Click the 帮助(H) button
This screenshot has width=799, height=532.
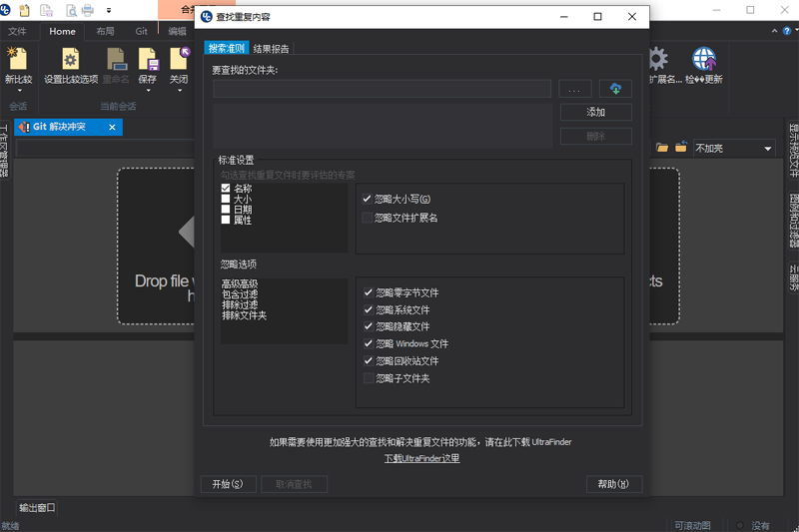pos(613,484)
